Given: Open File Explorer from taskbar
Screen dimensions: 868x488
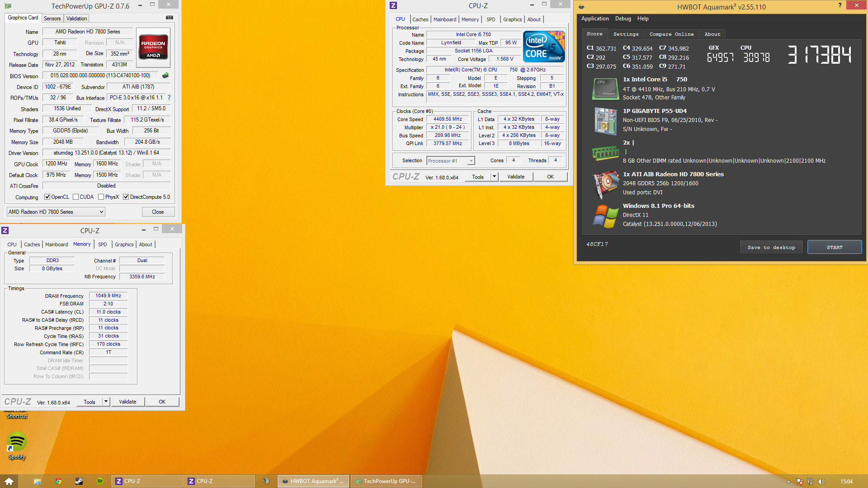Looking at the screenshot, I should pyautogui.click(x=38, y=481).
